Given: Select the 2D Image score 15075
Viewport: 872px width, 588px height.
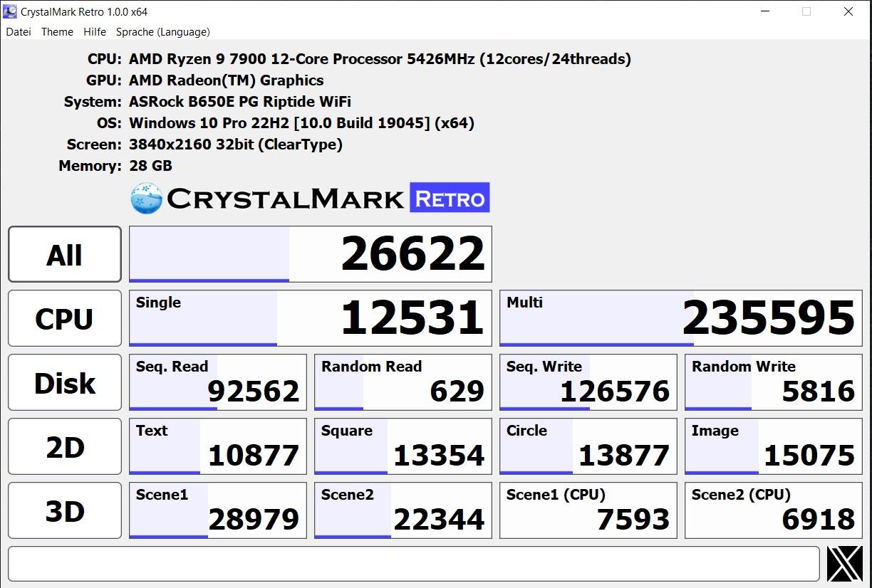Looking at the screenshot, I should point(774,446).
